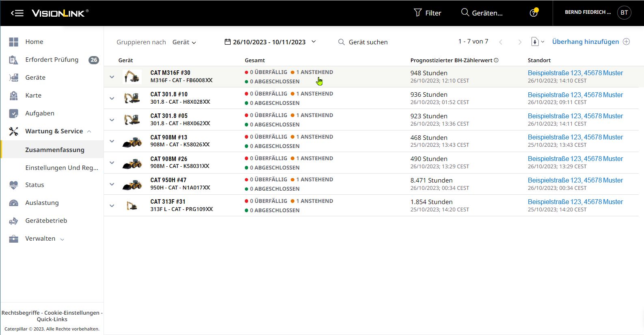Click the Cookie-Einstellungen footer link
The height and width of the screenshot is (335, 644).
[x=72, y=313]
